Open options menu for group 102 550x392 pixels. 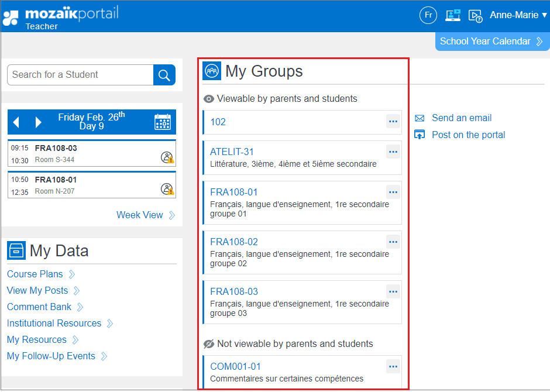pyautogui.click(x=393, y=121)
